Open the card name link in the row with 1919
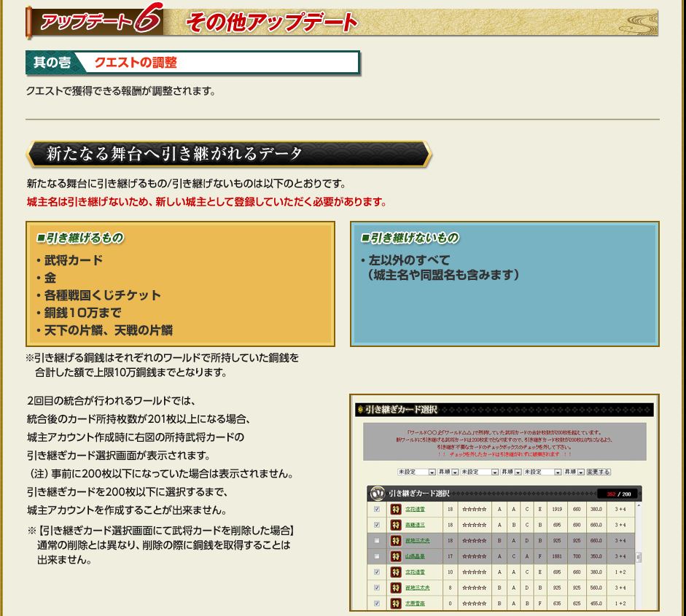 point(415,510)
